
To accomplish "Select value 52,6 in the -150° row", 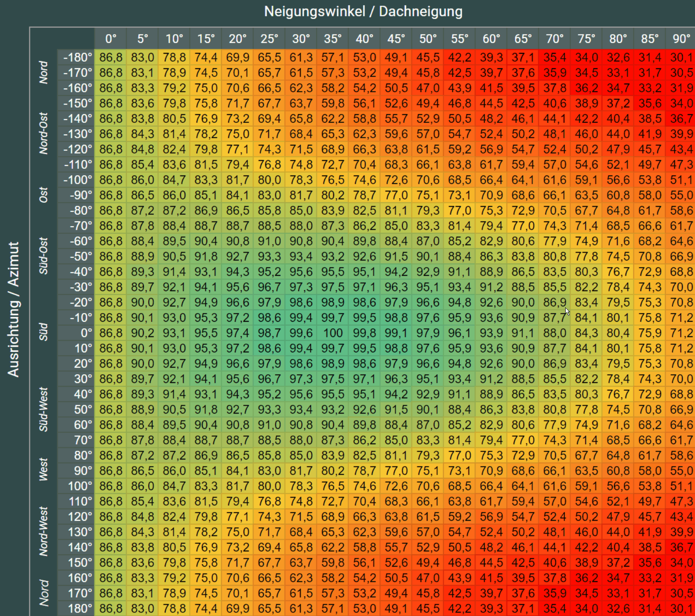I will click(396, 103).
